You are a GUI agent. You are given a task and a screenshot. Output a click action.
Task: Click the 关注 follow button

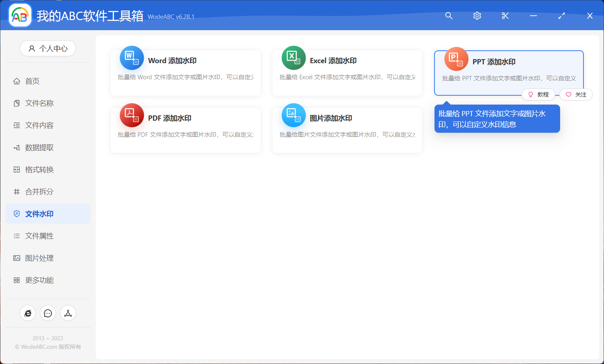[576, 94]
